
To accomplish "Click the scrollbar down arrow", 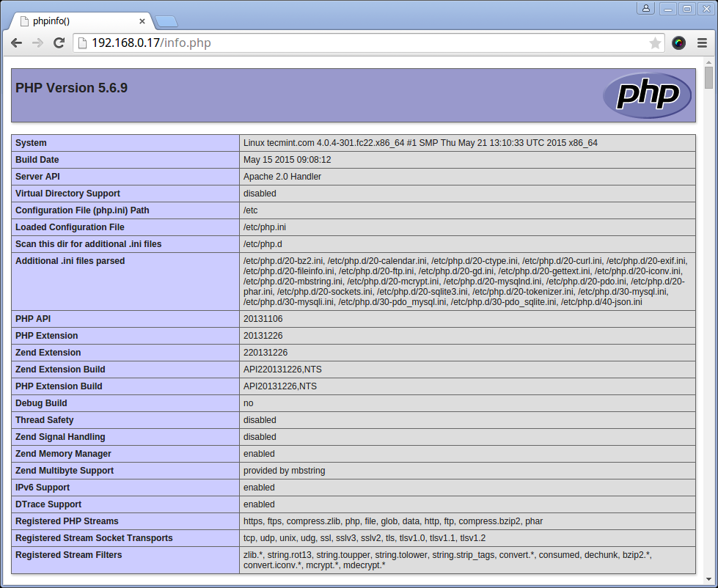I will [709, 580].
